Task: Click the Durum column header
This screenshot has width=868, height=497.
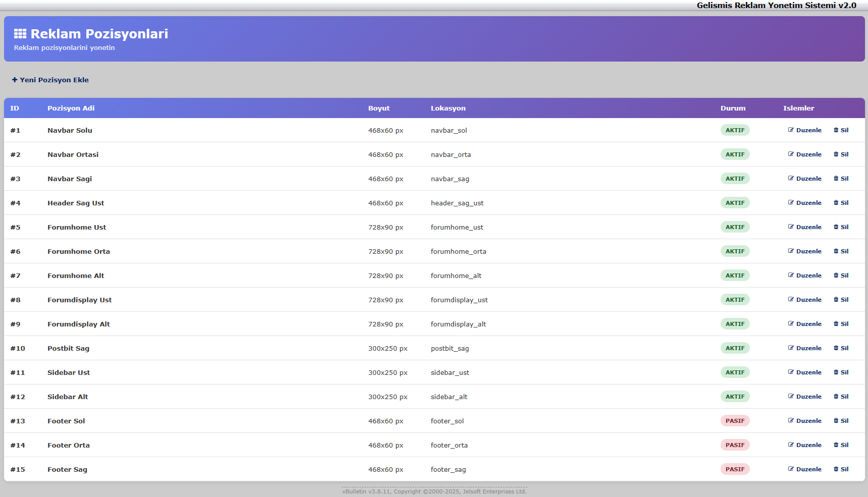Action: [733, 108]
